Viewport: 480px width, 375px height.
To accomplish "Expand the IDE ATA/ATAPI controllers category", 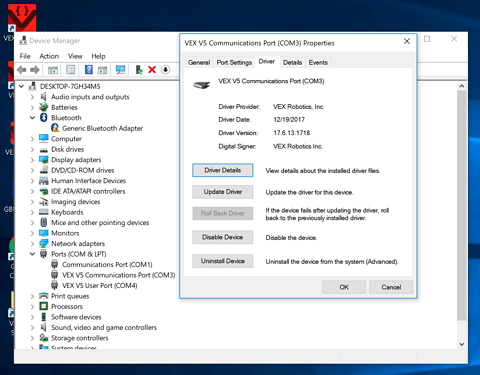I will (x=32, y=191).
